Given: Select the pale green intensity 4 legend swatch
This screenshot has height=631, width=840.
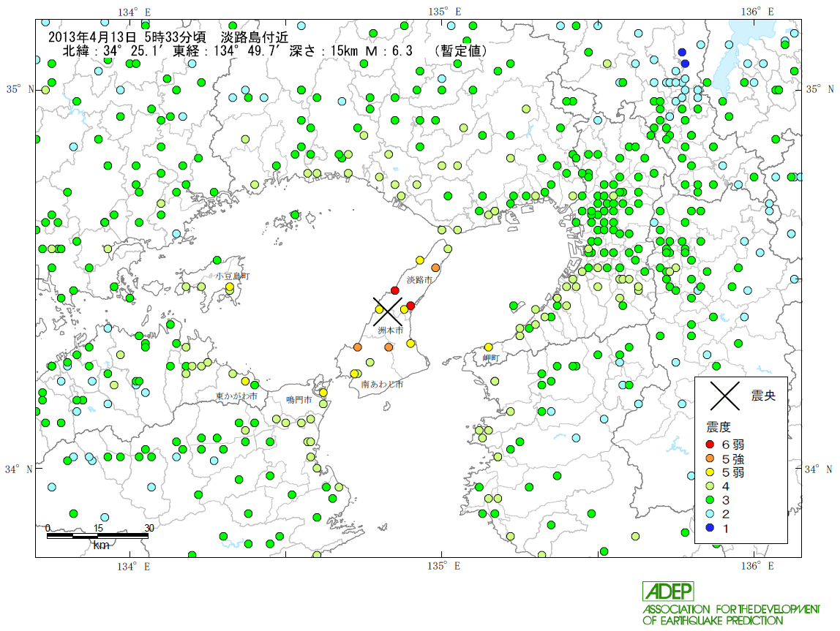Looking at the screenshot, I should [x=710, y=486].
